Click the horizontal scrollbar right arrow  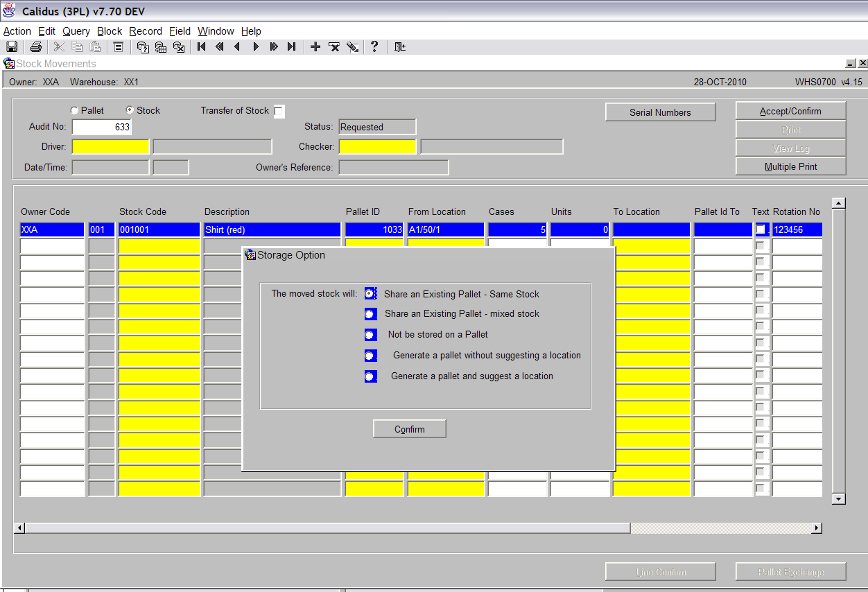click(x=817, y=528)
